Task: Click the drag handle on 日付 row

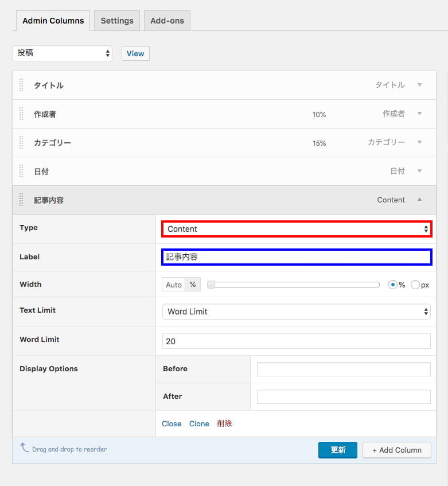Action: point(21,171)
